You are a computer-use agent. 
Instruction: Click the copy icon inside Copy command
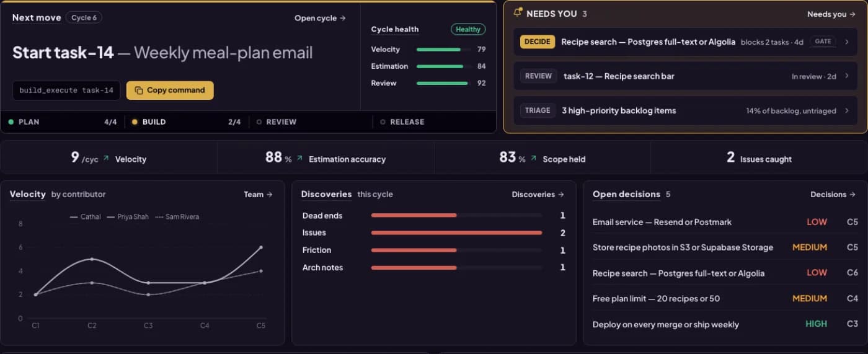pos(139,91)
